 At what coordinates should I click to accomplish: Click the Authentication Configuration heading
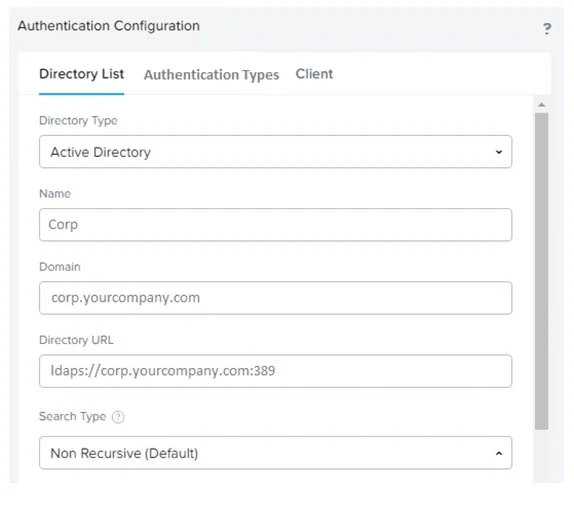(109, 26)
